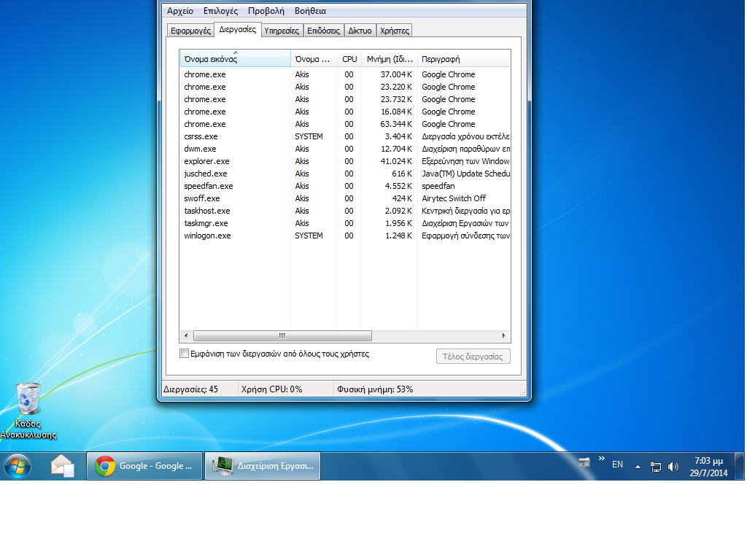This screenshot has width=747, height=560.
Task: Check 'Εμφάνιση των διεργασιών από όλους τους χρήστες'
Action: pyautogui.click(x=184, y=354)
